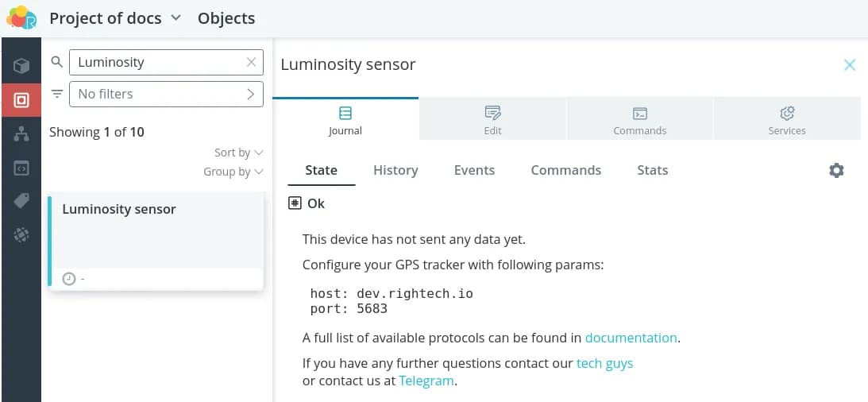Image resolution: width=868 pixels, height=402 pixels.
Task: Click the tag icon in sidebar
Action: (x=21, y=201)
